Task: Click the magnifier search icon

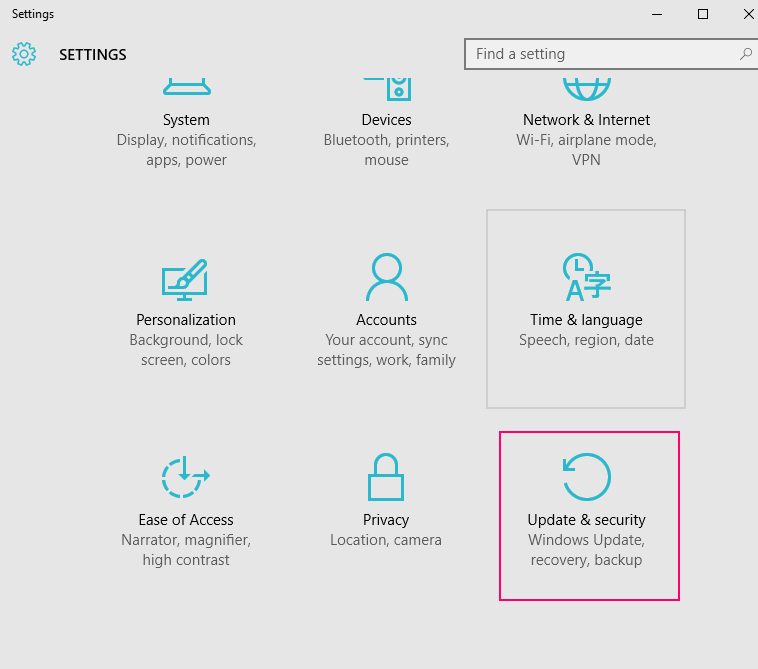Action: click(x=746, y=54)
